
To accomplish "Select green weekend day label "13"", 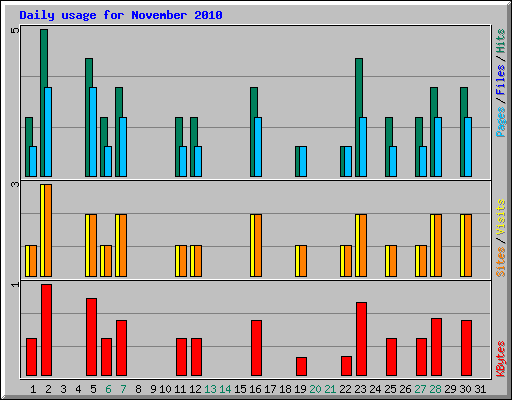I will pyautogui.click(x=210, y=389).
